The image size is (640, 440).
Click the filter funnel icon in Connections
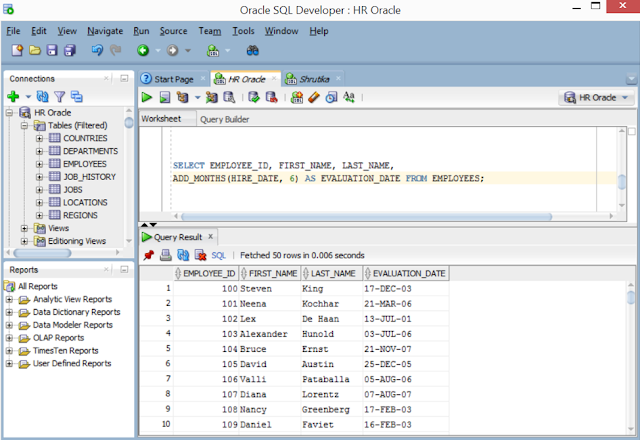click(x=60, y=97)
